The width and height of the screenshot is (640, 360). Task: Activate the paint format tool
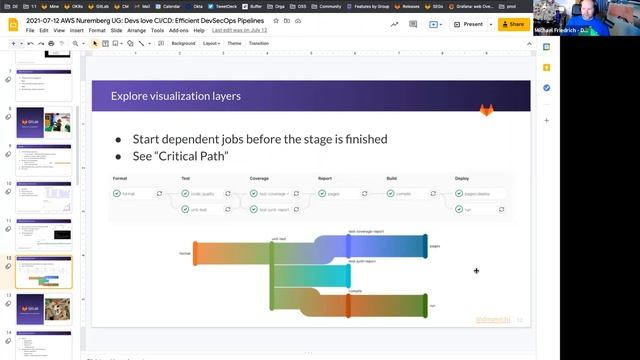62,43
